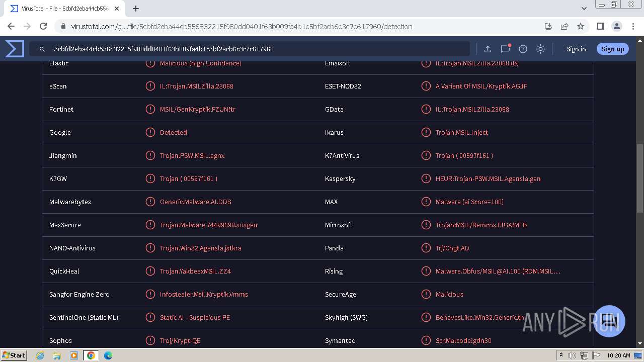The width and height of the screenshot is (644, 362).
Task: Click the ESET-NOD32 vendor name
Action: coord(343,86)
